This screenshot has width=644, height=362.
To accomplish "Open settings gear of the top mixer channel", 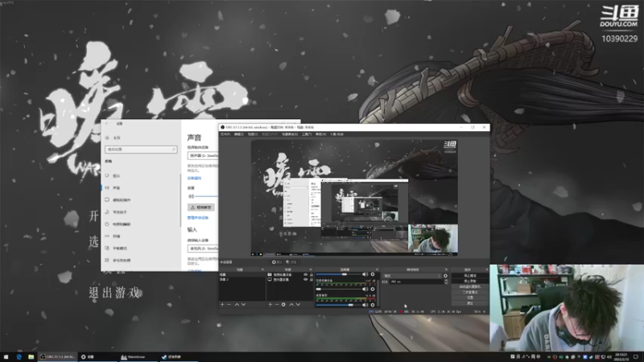I will 373,274.
